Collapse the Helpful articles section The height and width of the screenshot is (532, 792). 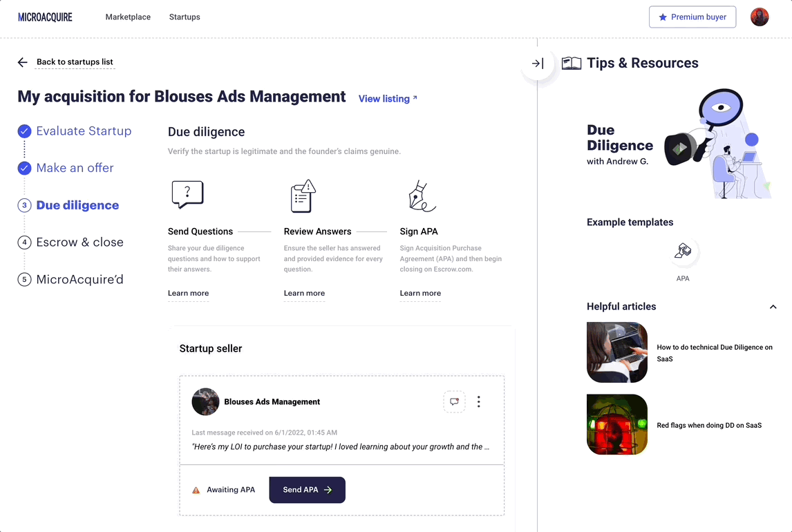(773, 307)
